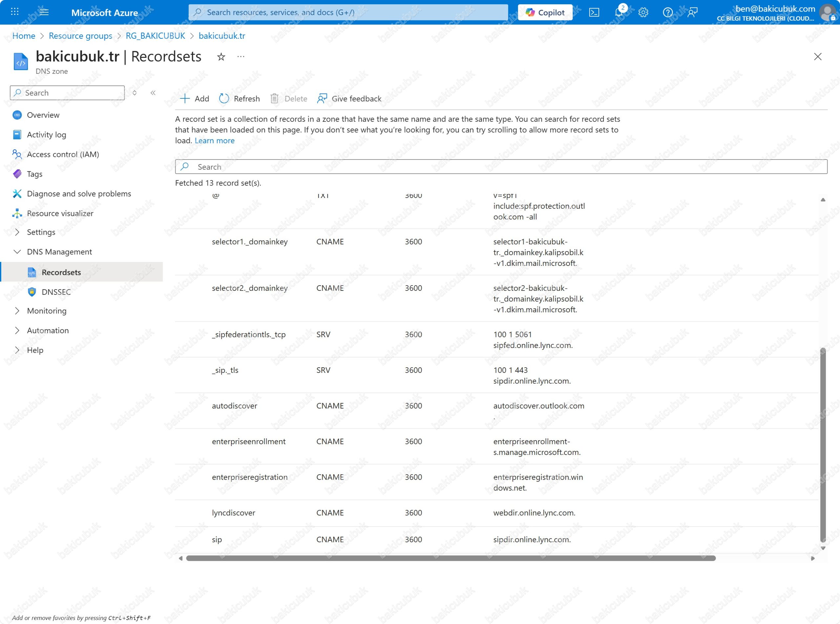This screenshot has height=624, width=840.
Task: Collapse the left sidebar menu
Action: [x=153, y=93]
